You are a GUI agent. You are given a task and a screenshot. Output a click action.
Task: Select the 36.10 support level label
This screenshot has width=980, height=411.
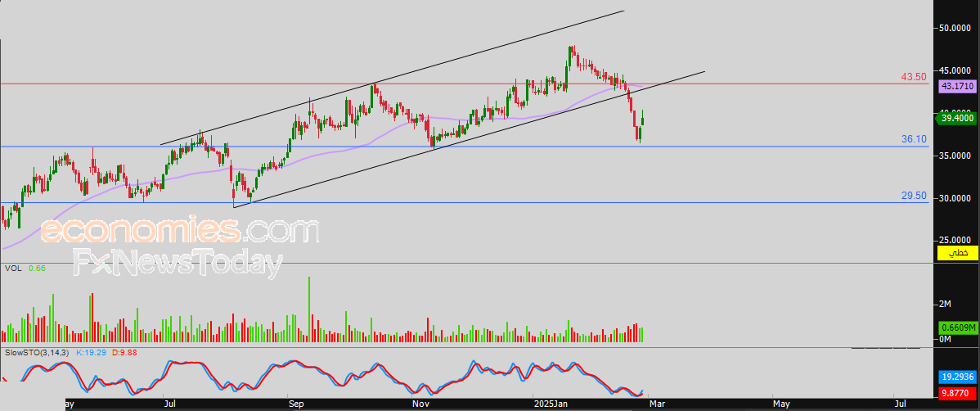[x=914, y=140]
